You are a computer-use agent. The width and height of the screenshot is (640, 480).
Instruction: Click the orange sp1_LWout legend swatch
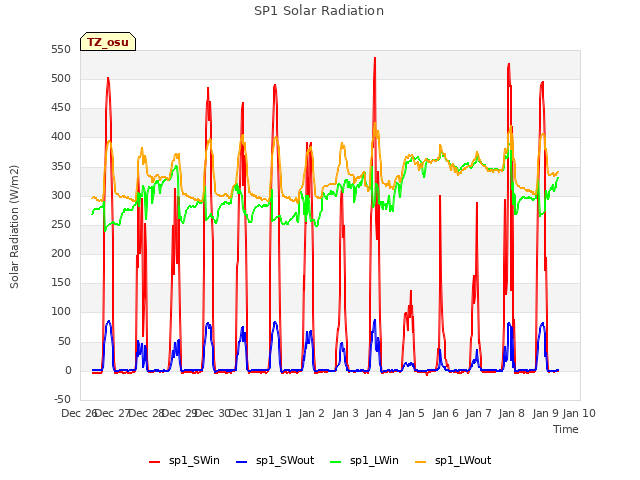(420, 462)
